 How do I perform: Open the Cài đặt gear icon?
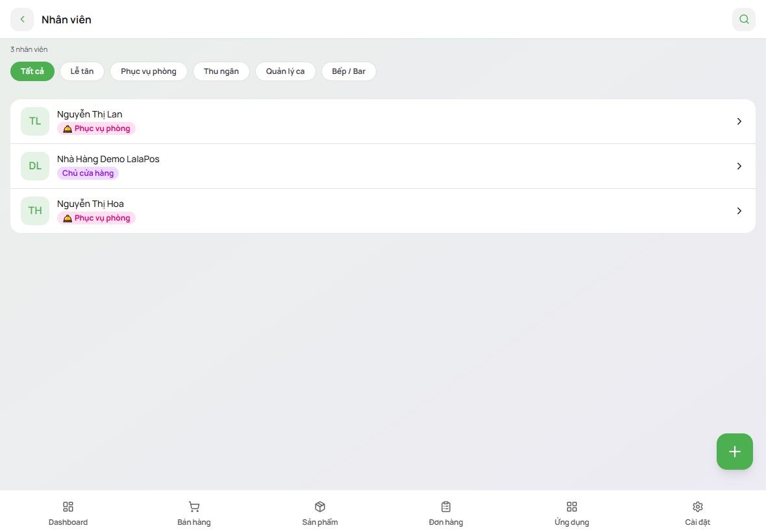pyautogui.click(x=698, y=507)
